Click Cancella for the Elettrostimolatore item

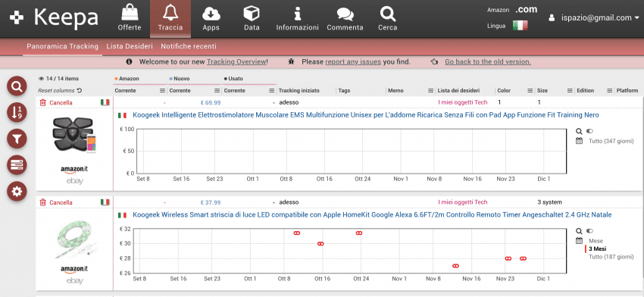click(x=56, y=102)
